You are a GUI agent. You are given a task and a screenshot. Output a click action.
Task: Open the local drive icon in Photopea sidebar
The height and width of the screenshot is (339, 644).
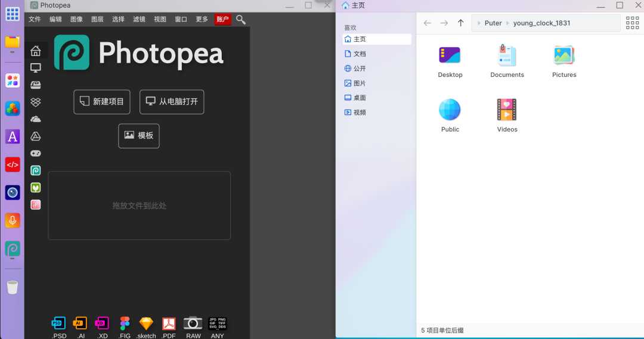tap(36, 85)
